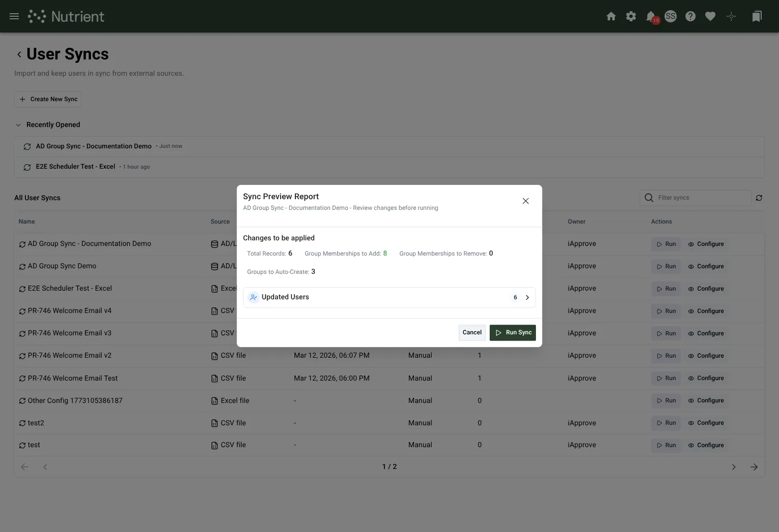This screenshot has height=532, width=779.
Task: Run the test sync in last row
Action: 666,445
